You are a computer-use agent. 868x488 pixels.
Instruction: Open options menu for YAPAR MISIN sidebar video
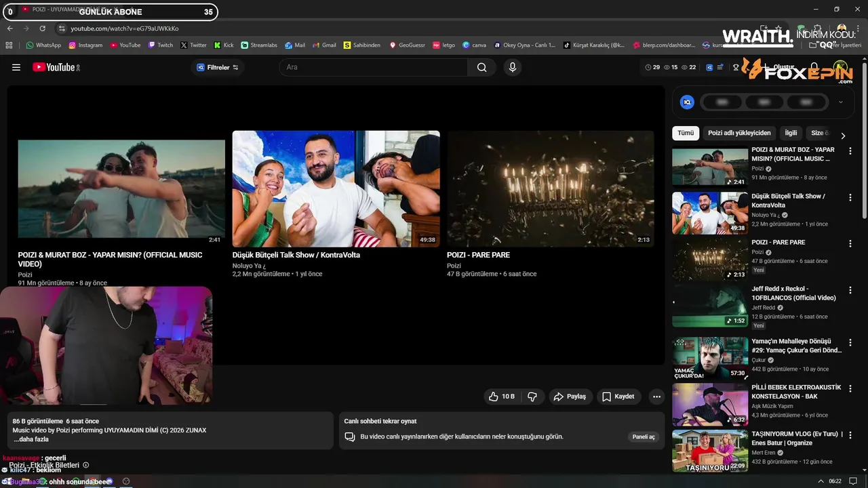pyautogui.click(x=850, y=151)
